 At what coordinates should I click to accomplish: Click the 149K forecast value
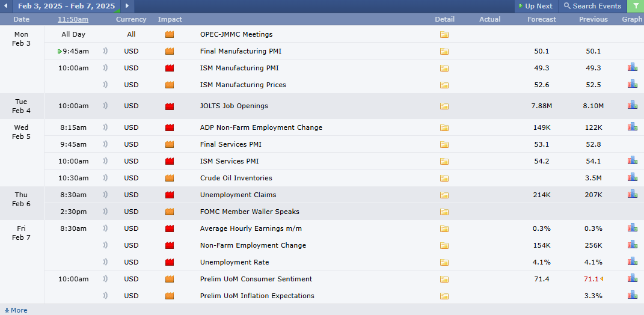(542, 127)
